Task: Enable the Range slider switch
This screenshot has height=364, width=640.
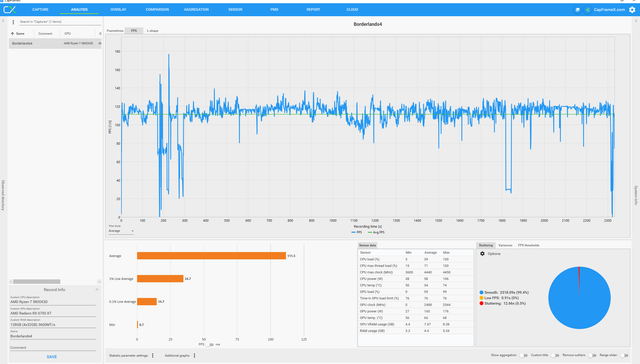Action: pyautogui.click(x=624, y=355)
